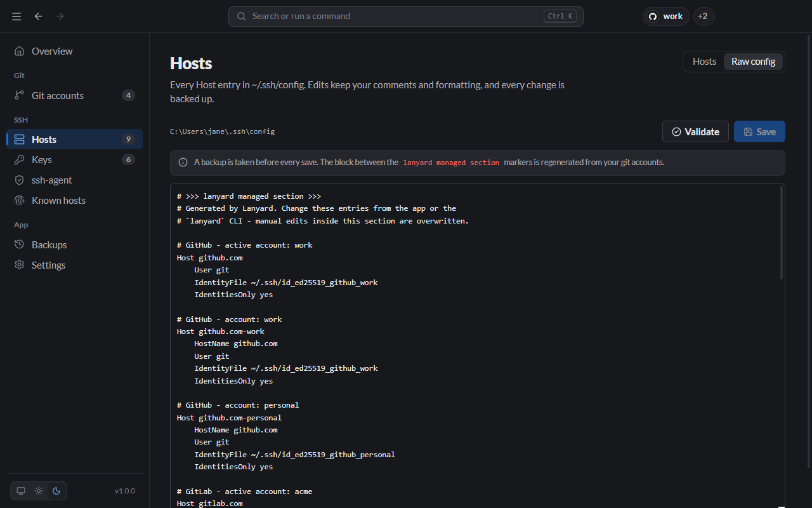This screenshot has width=812, height=508.
Task: Go forward with the right arrow icon
Action: pyautogui.click(x=60, y=17)
